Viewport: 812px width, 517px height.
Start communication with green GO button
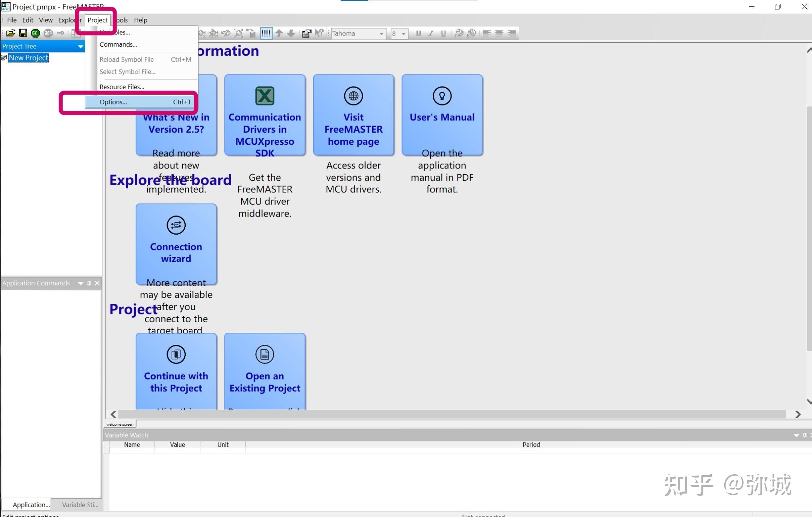pyautogui.click(x=35, y=33)
